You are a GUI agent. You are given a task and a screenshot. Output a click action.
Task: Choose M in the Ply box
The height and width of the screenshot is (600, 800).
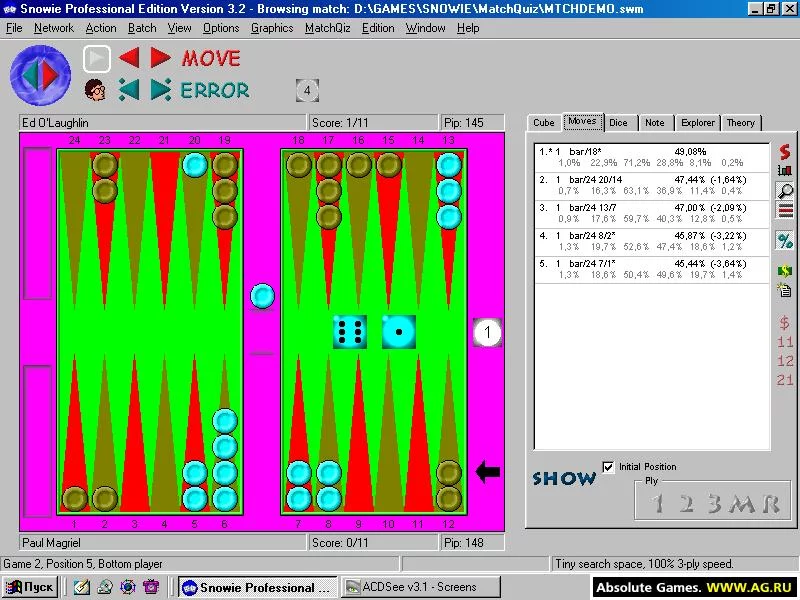tap(742, 504)
